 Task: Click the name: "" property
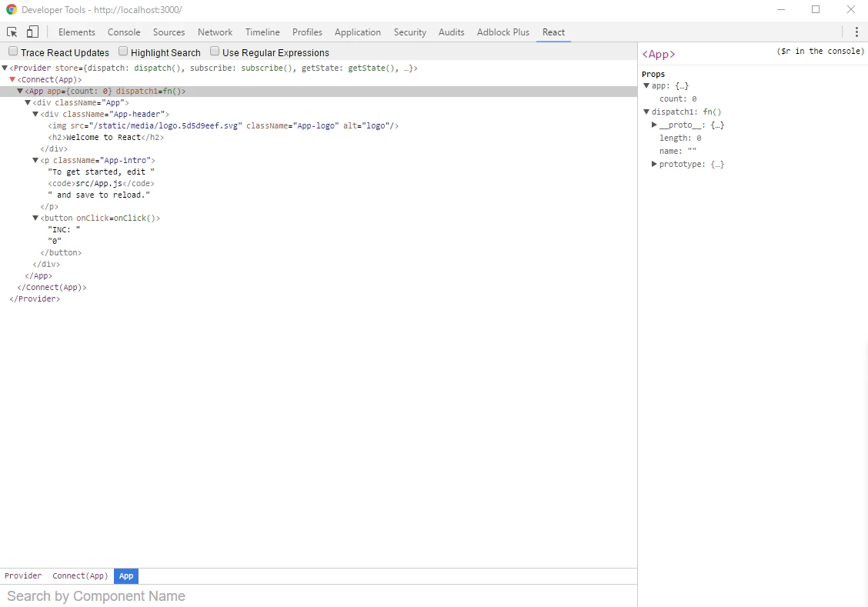pos(678,151)
